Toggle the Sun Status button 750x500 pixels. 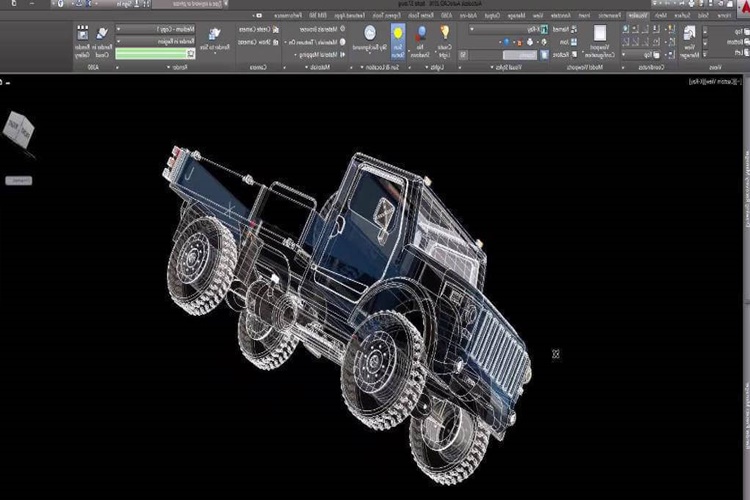398,42
